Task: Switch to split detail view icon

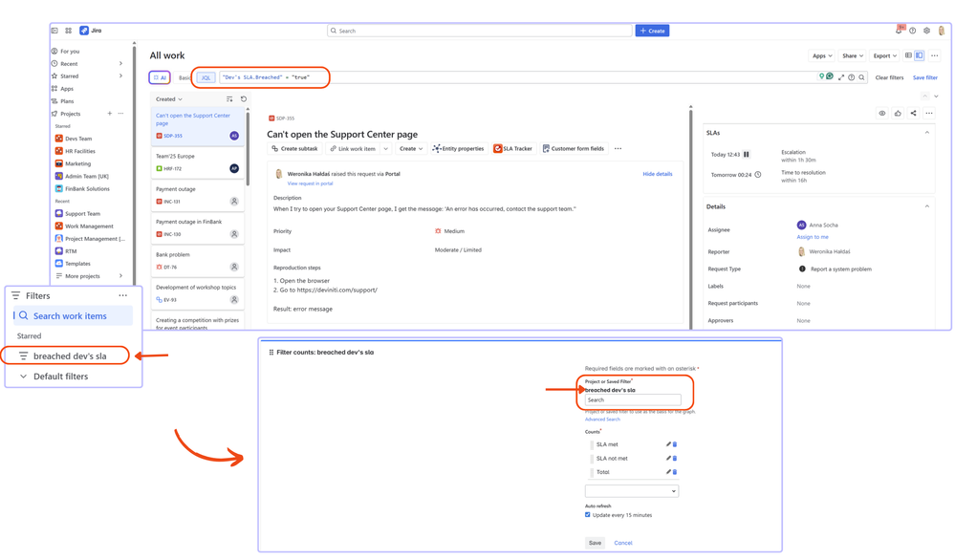Action: point(919,55)
